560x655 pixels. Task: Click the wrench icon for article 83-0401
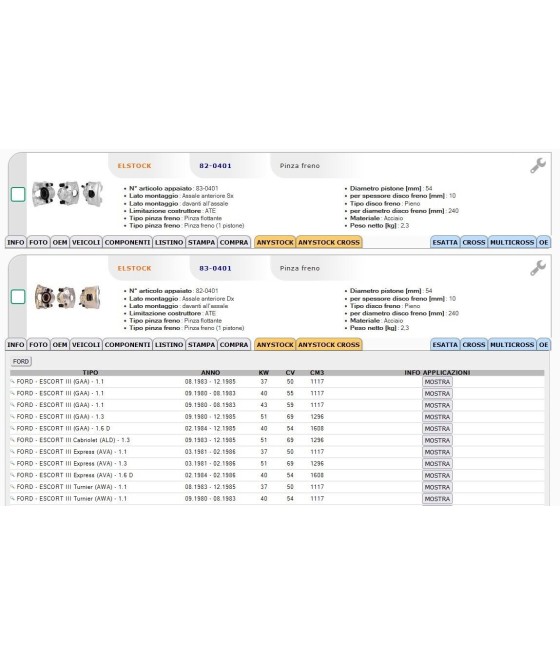(x=538, y=268)
